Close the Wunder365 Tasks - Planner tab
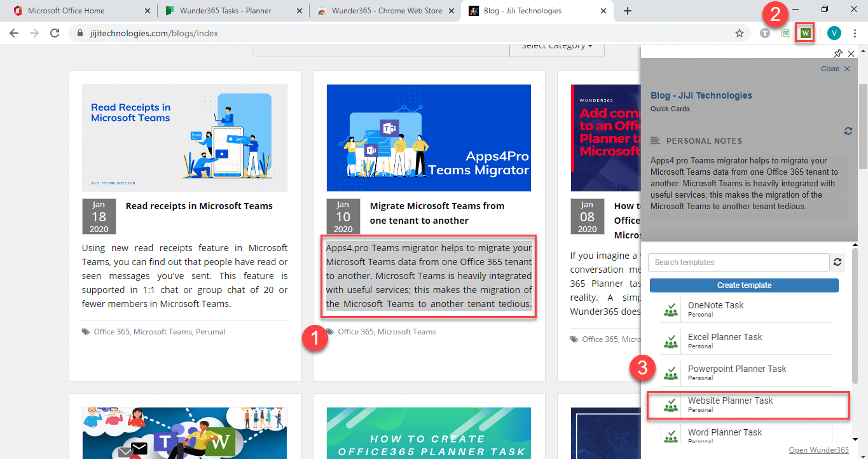Viewport: 868px width, 459px height. (x=298, y=11)
